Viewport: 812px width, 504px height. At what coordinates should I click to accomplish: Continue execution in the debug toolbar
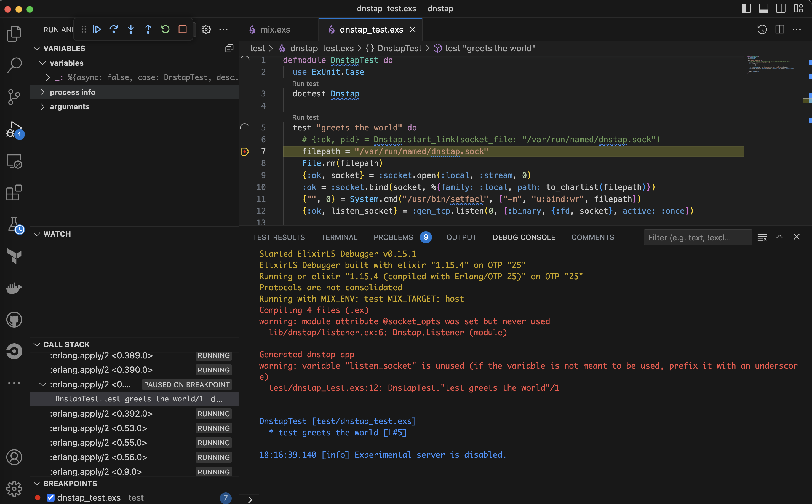click(97, 29)
